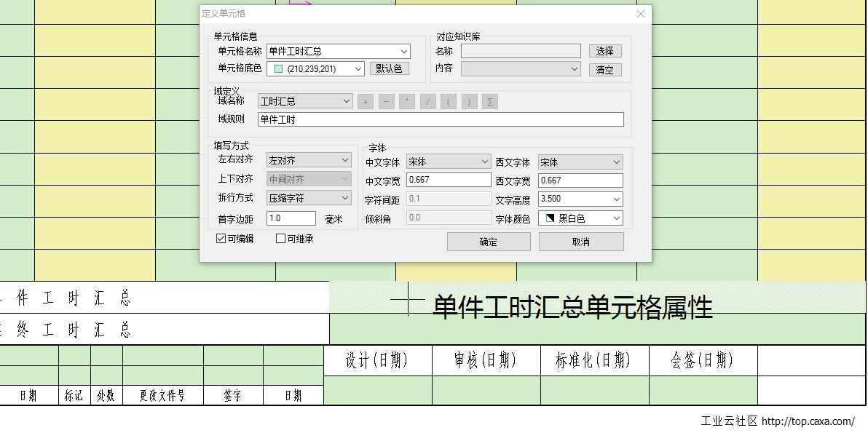Click the right parenthesis button
Image resolution: width=868 pixels, height=433 pixels.
coord(470,102)
